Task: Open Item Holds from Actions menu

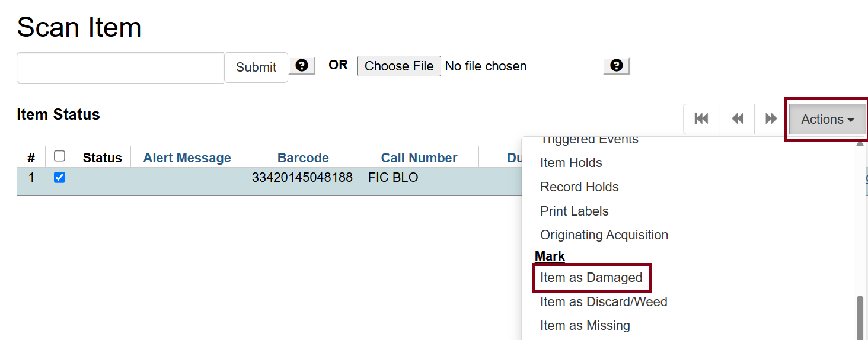Action: pos(571,163)
